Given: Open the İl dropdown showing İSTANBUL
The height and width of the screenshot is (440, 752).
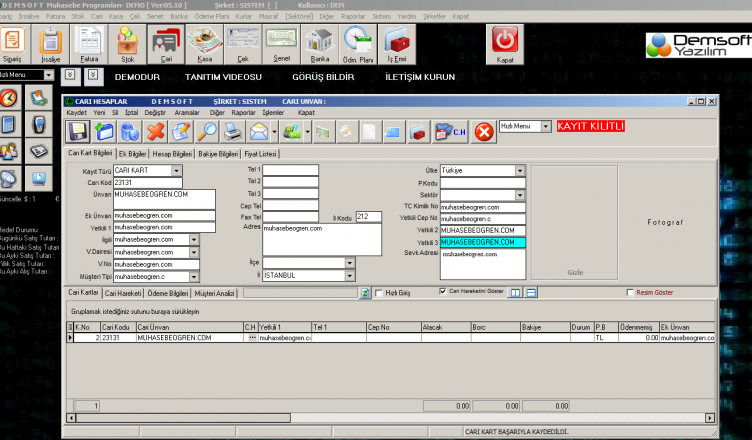Looking at the screenshot, I should pos(350,275).
